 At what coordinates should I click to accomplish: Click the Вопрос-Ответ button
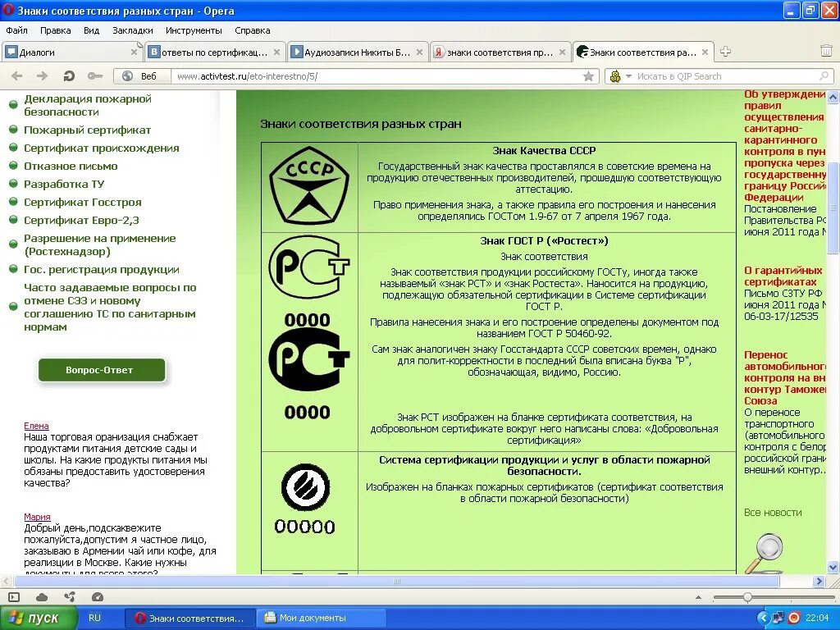[x=102, y=370]
